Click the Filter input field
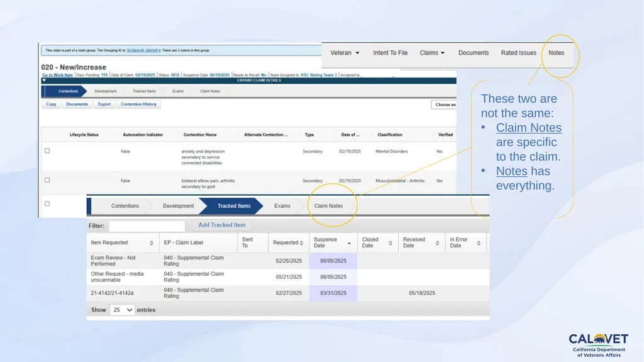The height and width of the screenshot is (362, 644). point(147,226)
